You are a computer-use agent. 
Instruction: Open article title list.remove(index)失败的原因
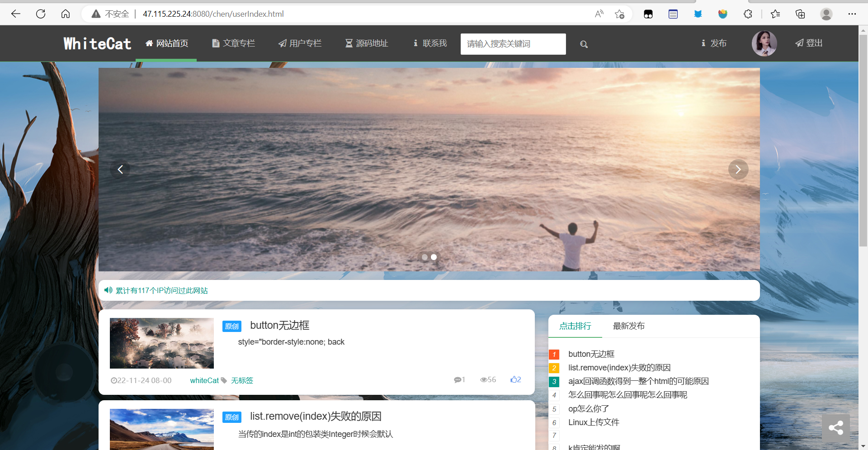coord(316,416)
